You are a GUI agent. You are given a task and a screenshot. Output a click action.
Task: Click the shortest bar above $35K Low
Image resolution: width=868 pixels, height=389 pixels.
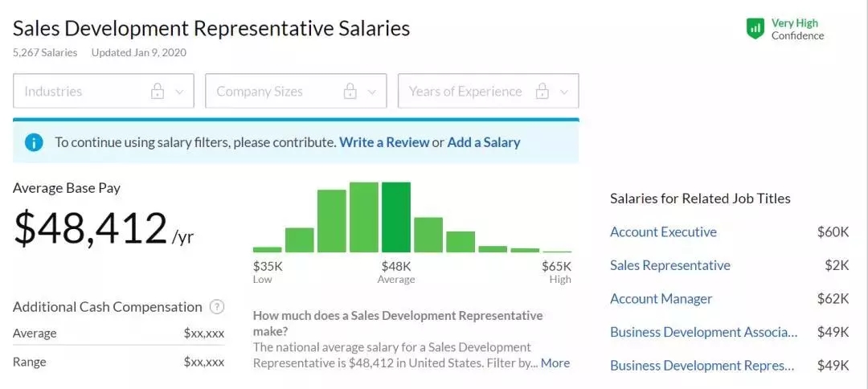coord(267,249)
